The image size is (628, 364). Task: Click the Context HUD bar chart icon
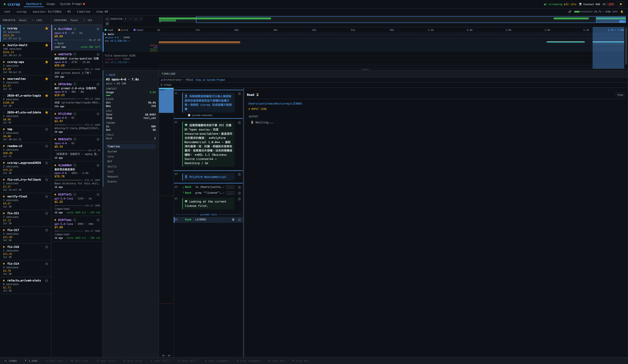pos(580,4)
